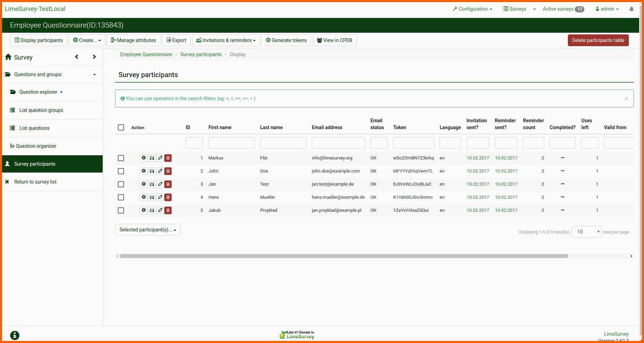
Task: Click the First name filter field
Action: pos(232,143)
